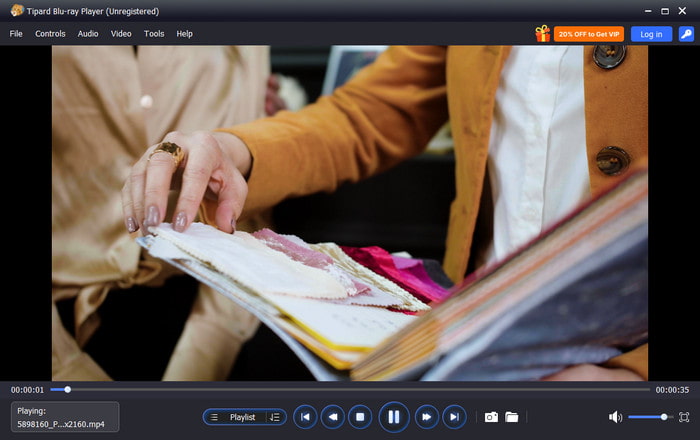Open the Help menu
700x440 pixels.
[184, 34]
